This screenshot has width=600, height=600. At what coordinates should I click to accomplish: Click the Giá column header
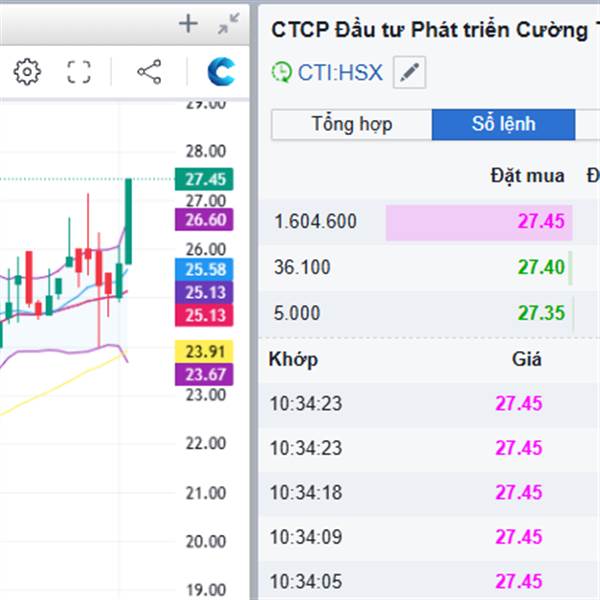tap(527, 359)
